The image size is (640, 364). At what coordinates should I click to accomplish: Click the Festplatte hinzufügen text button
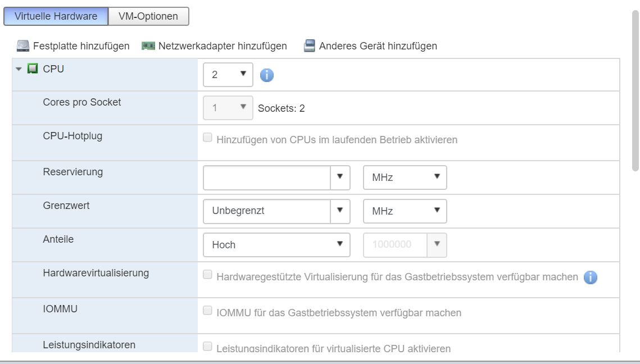tap(81, 46)
